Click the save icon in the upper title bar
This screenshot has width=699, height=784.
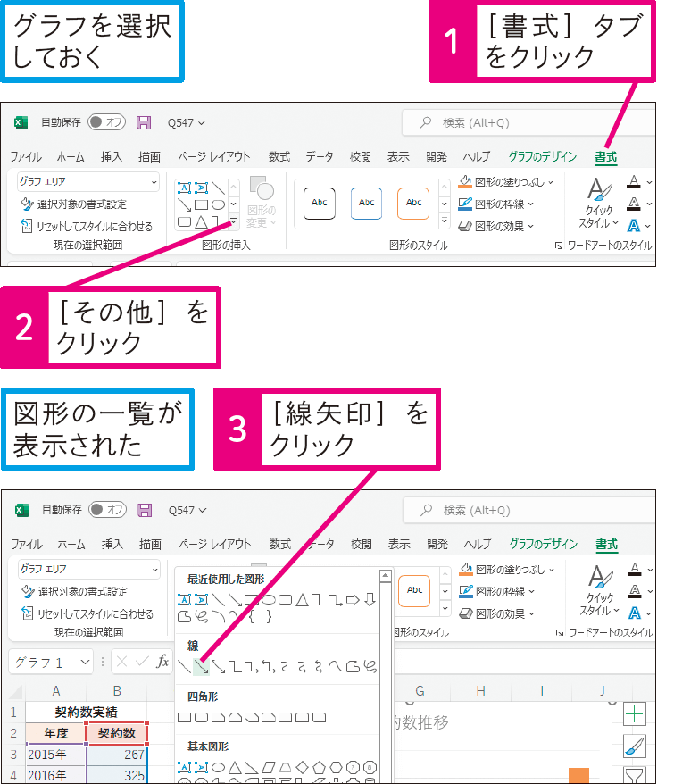click(x=144, y=122)
